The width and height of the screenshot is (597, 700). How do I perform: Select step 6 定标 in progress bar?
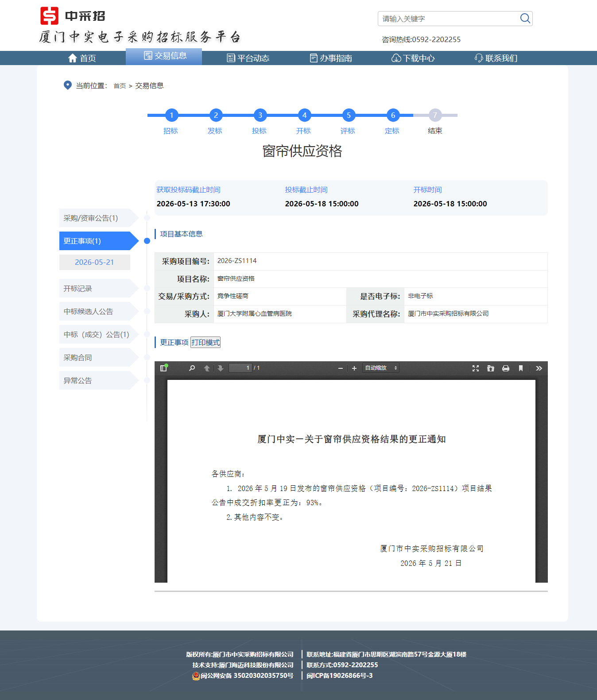[393, 115]
